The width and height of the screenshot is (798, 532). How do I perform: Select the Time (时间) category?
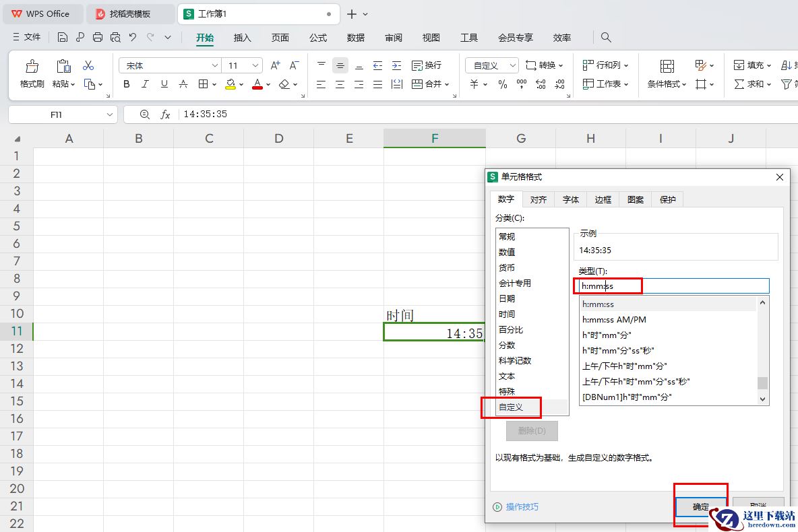click(532, 314)
